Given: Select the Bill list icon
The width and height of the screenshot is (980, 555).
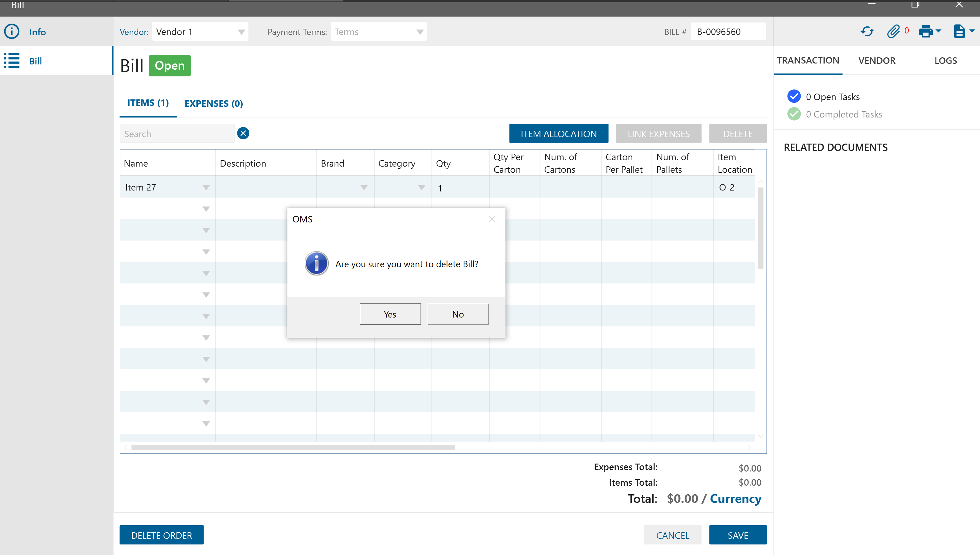Looking at the screenshot, I should click(x=12, y=61).
